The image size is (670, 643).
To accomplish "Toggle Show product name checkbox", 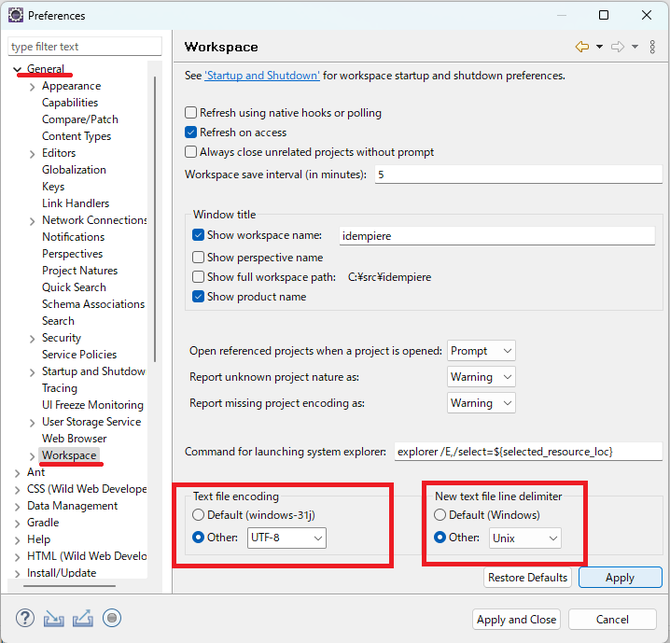I will pyautogui.click(x=198, y=296).
